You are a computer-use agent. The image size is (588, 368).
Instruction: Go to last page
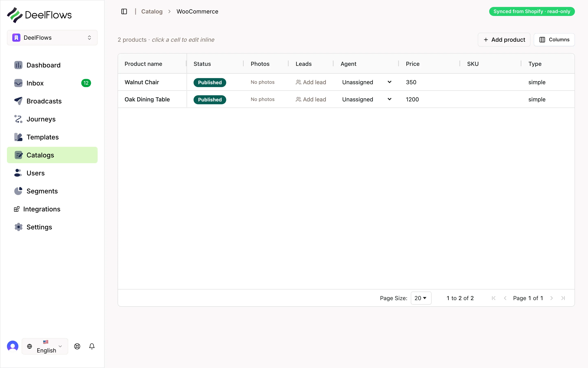coord(563,298)
